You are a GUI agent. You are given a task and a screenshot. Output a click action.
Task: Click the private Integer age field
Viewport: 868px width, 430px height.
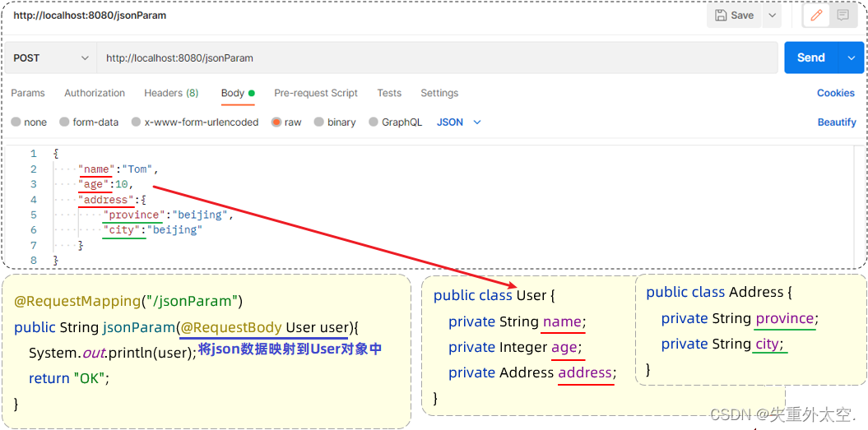pos(515,347)
